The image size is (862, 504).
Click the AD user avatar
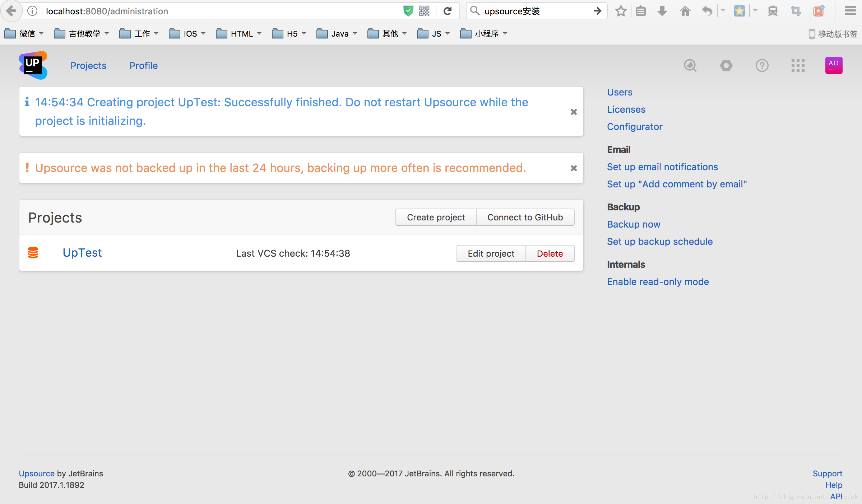pos(834,65)
